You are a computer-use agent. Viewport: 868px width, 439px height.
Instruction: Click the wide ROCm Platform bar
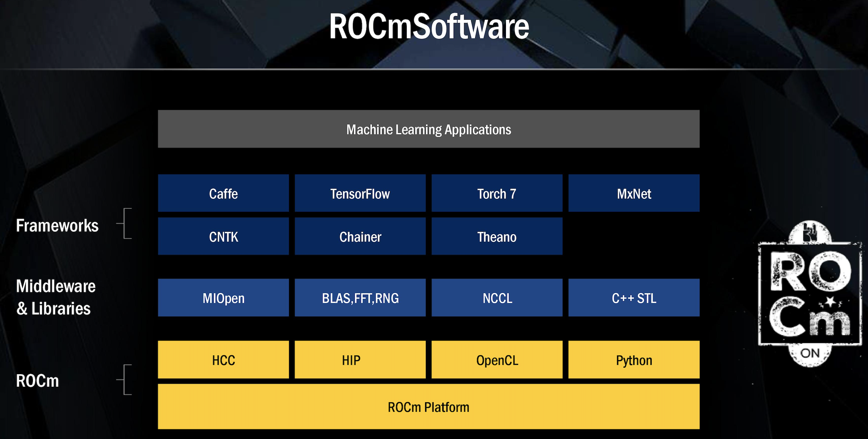[x=429, y=407]
